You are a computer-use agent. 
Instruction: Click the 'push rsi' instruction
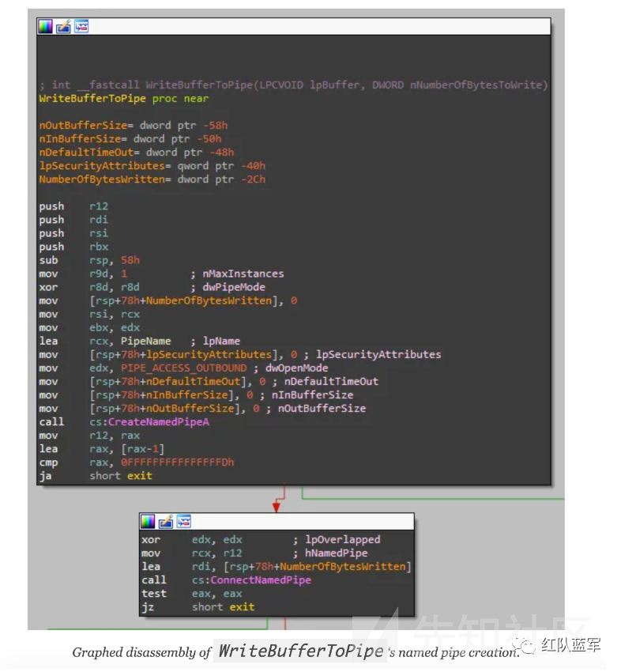click(x=73, y=233)
